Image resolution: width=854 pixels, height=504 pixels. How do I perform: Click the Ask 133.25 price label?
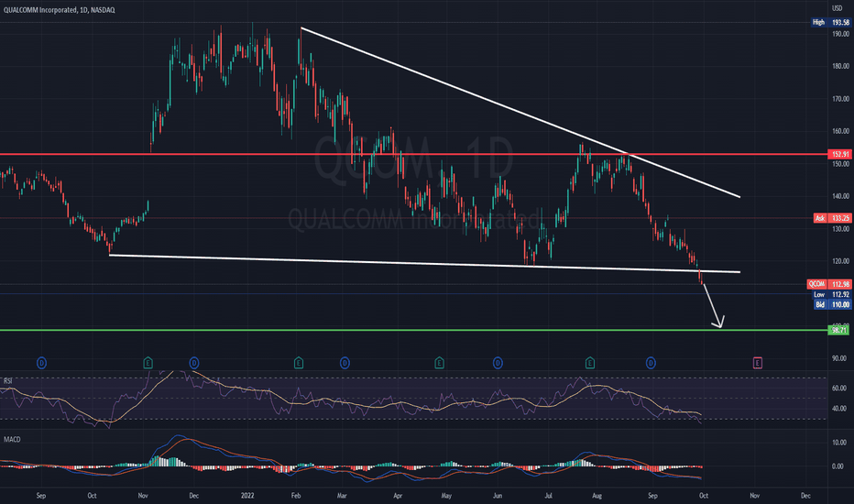832,218
